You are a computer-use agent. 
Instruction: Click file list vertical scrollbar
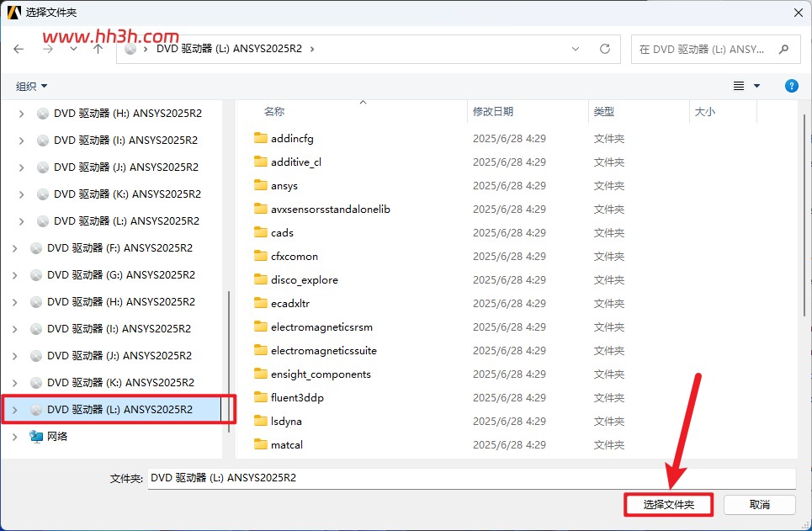click(804, 215)
